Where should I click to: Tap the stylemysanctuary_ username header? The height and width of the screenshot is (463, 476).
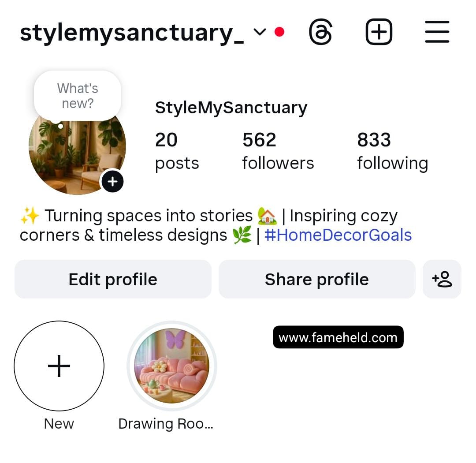pos(131,33)
